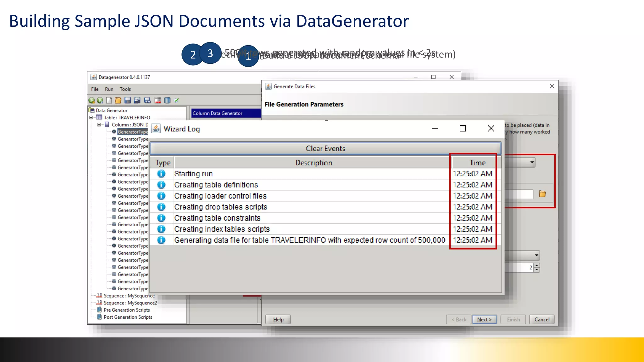The height and width of the screenshot is (362, 644).
Task: Click the Finish button
Action: click(x=513, y=320)
